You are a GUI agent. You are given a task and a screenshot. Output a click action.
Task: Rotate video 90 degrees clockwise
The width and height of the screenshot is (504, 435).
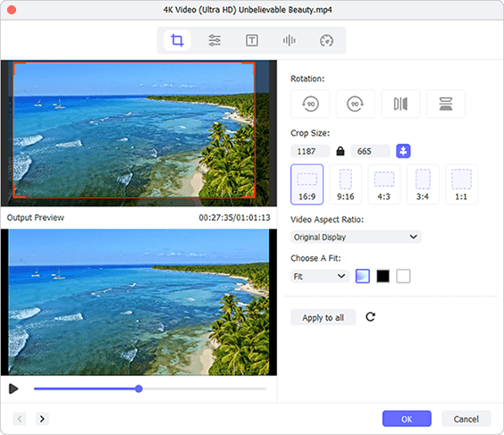coord(355,104)
